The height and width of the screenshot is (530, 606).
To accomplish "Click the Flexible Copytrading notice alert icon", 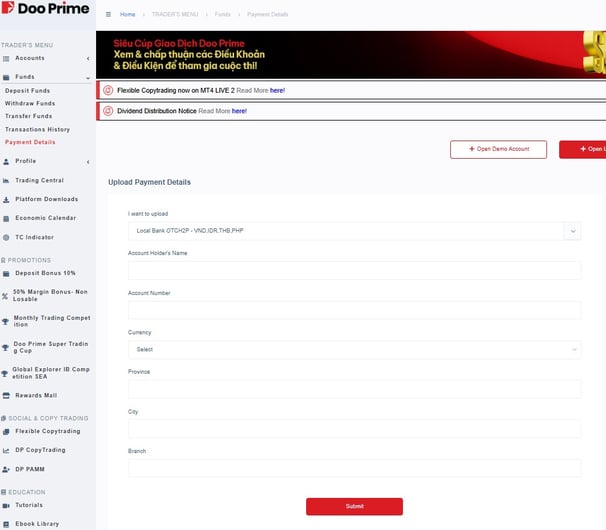I will point(108,90).
